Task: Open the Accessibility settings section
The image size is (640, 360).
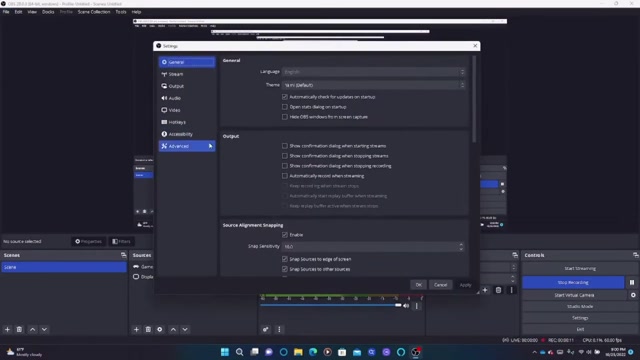Action: [x=187, y=134]
